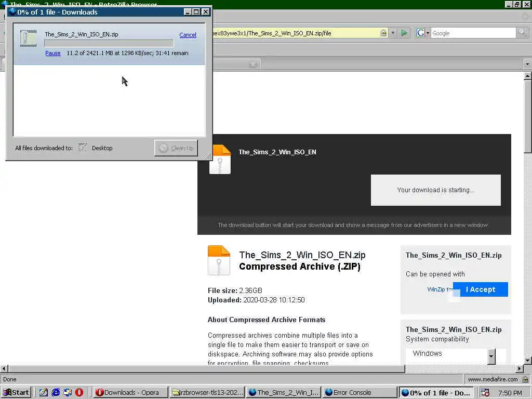Screen dimensions: 532x399
Task: Open the list-all-tabs dropdown arrow
Action: point(527,64)
